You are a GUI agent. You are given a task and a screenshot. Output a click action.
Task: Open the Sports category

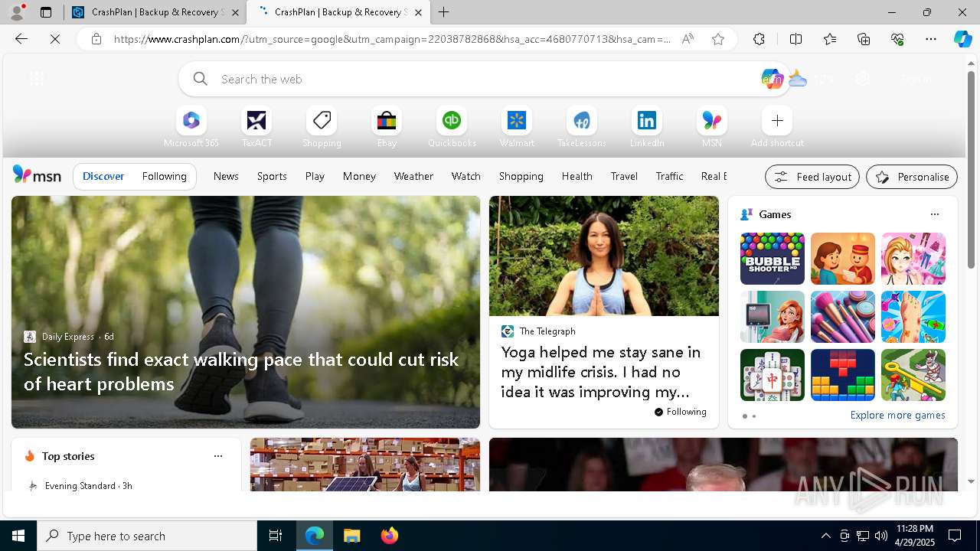[x=272, y=176]
